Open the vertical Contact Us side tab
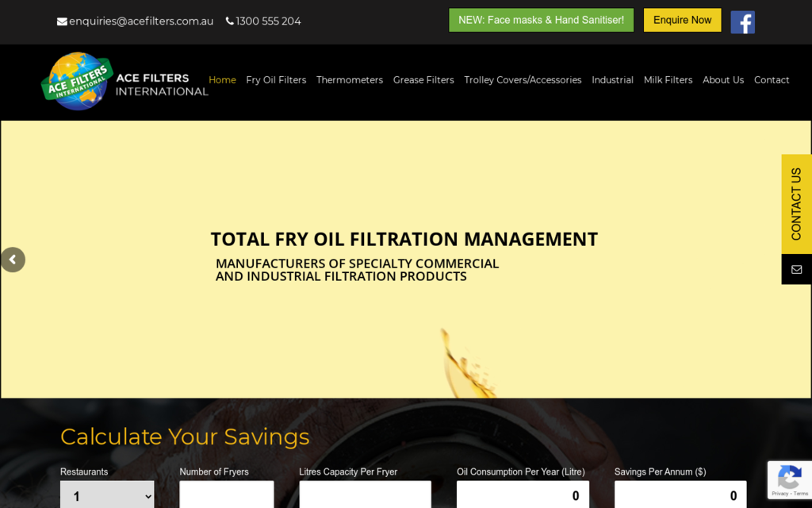This screenshot has width=812, height=508. [796, 204]
